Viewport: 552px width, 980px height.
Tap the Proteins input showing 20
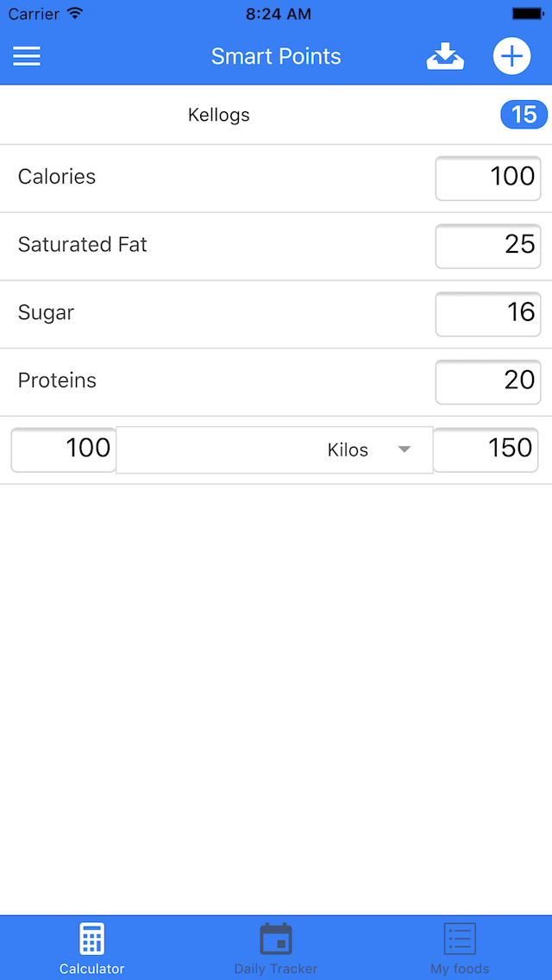pos(487,381)
